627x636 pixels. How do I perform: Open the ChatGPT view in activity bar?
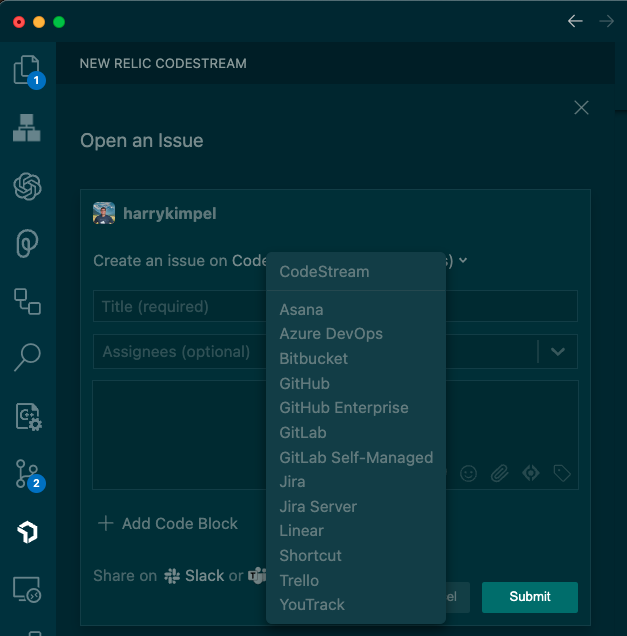(x=27, y=186)
